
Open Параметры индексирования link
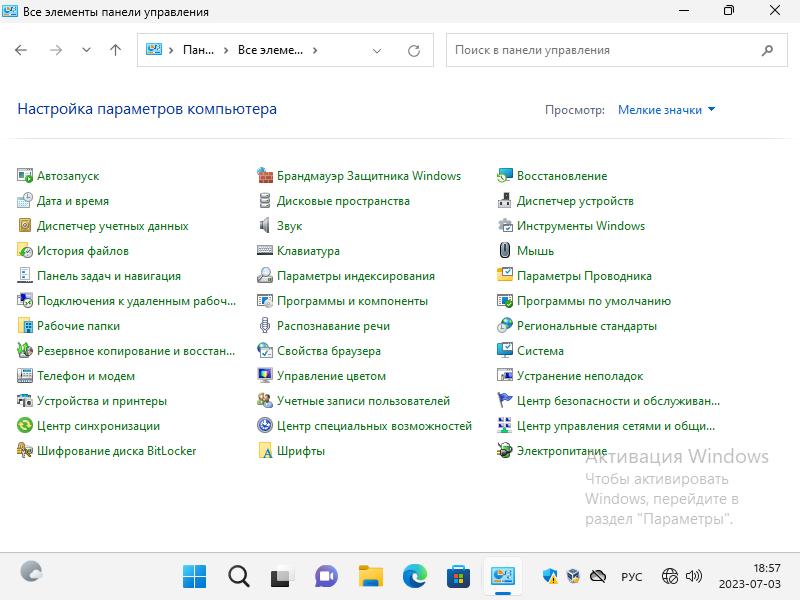coord(356,276)
